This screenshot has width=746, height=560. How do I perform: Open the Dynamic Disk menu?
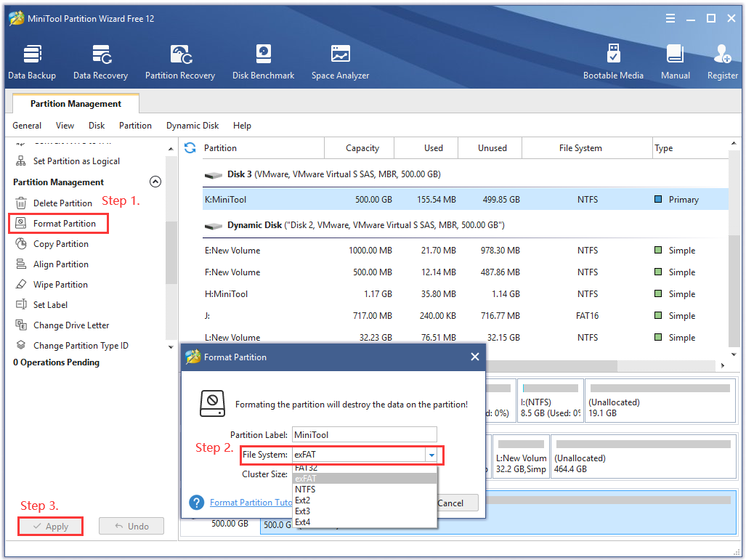192,126
